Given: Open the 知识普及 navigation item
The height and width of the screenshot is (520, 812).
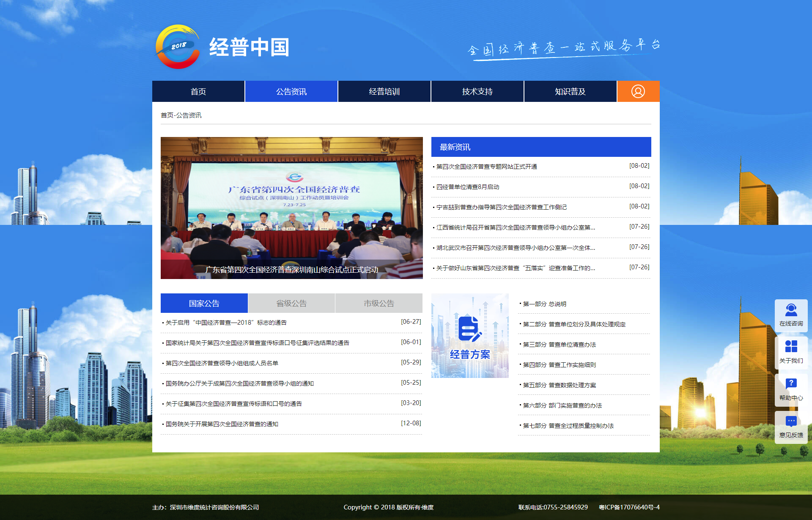Looking at the screenshot, I should coord(570,91).
